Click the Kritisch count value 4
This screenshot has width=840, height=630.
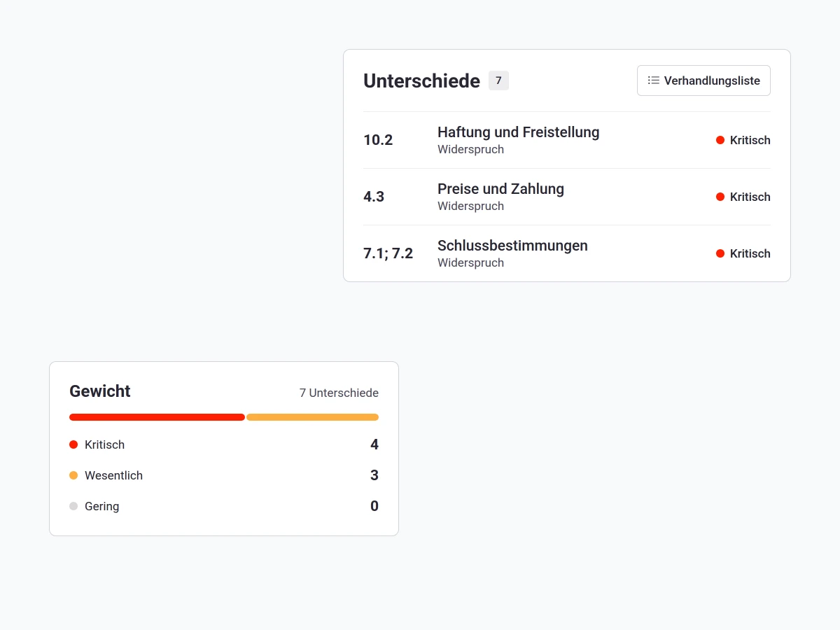coord(374,444)
